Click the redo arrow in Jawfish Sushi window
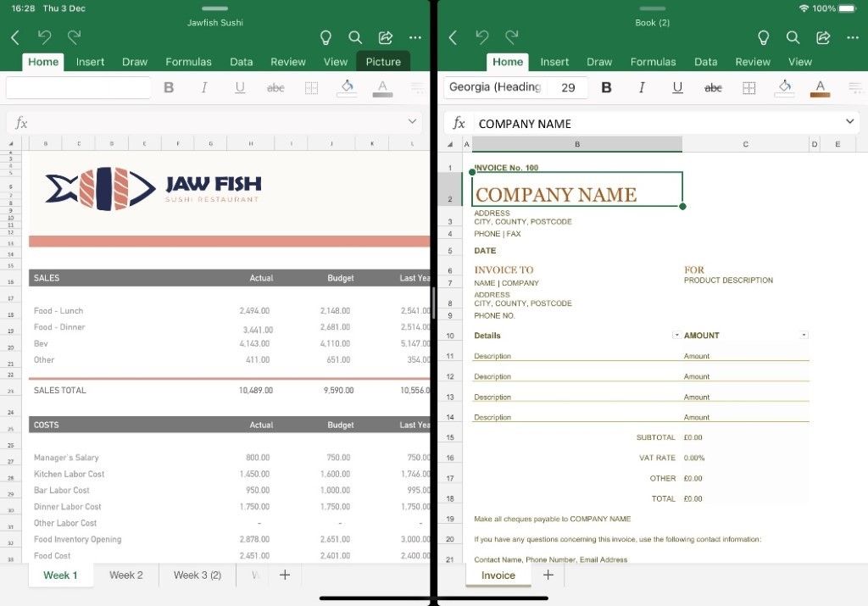Viewport: 868px width, 606px height. click(x=75, y=37)
